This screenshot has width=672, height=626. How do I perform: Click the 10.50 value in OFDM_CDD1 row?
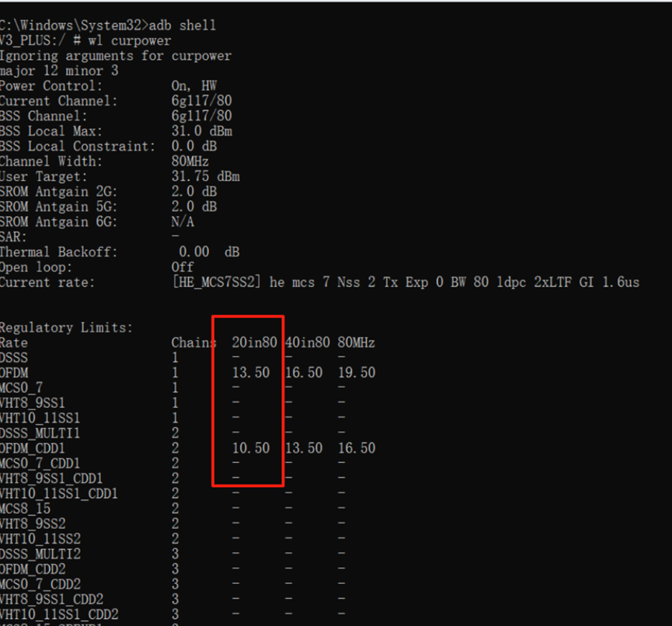(x=251, y=448)
